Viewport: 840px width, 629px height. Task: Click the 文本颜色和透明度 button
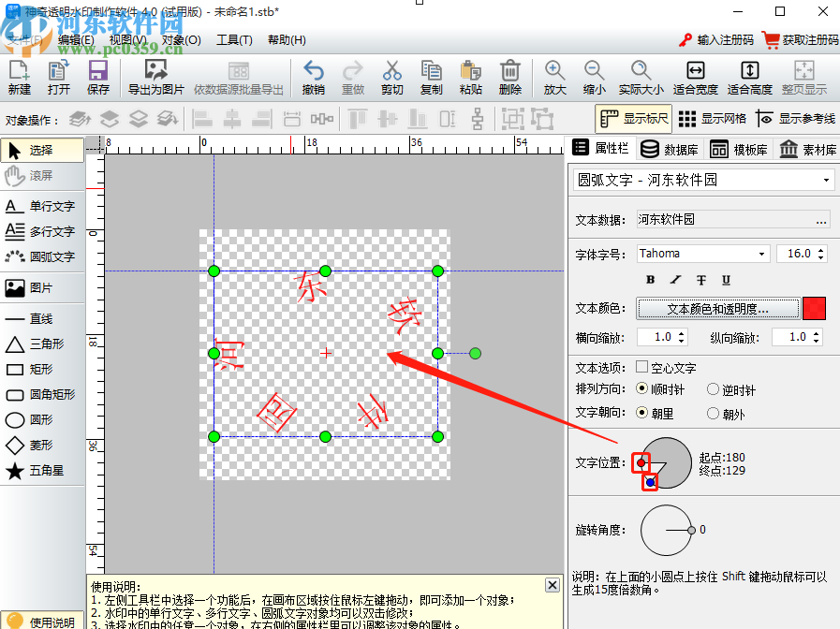click(716, 308)
